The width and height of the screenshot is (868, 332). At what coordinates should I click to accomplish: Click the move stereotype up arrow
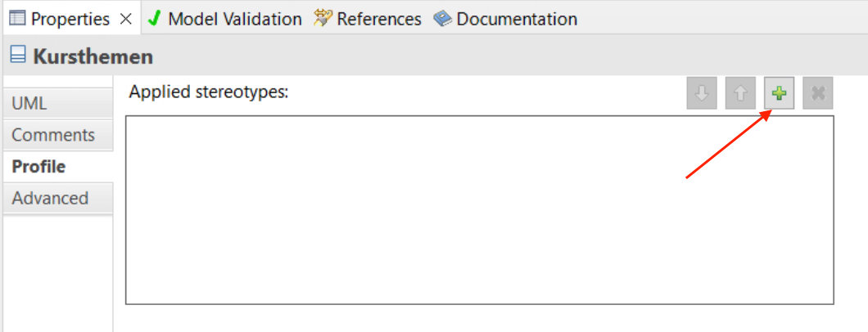click(740, 94)
